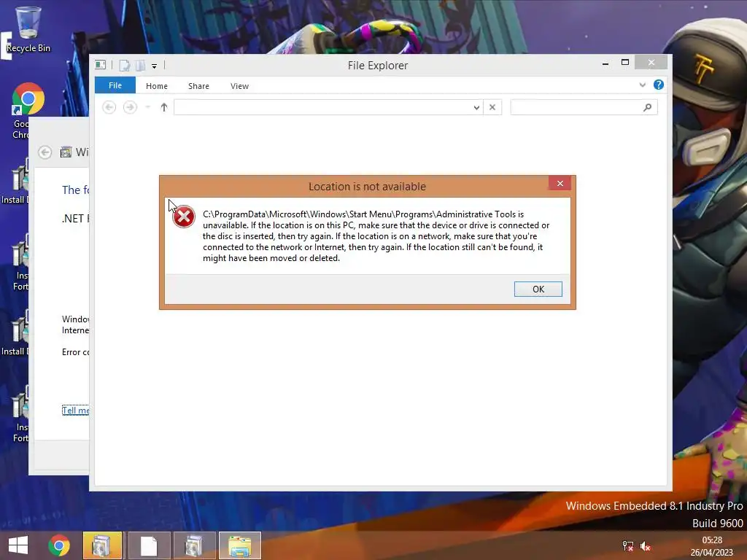Click the Properties quick access icon

click(x=124, y=65)
